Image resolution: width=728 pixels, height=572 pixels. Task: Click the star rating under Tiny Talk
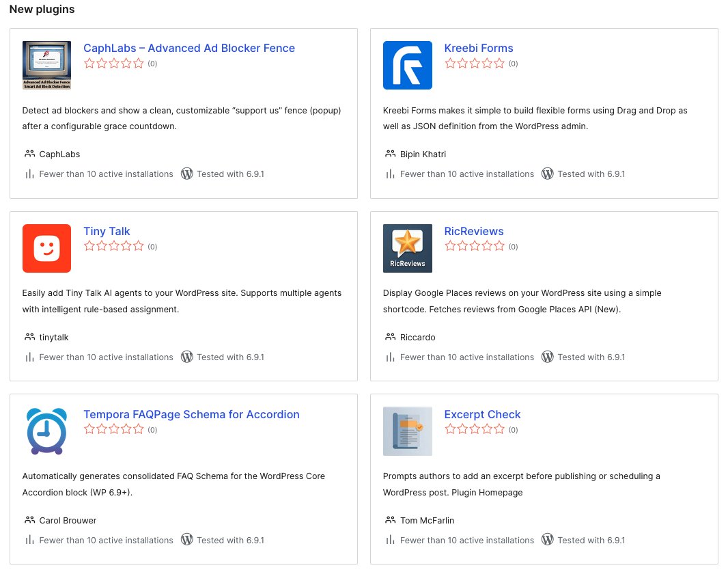tap(114, 246)
